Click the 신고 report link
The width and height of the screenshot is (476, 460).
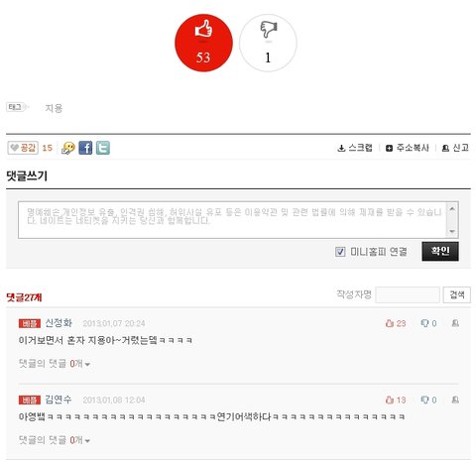pos(455,148)
